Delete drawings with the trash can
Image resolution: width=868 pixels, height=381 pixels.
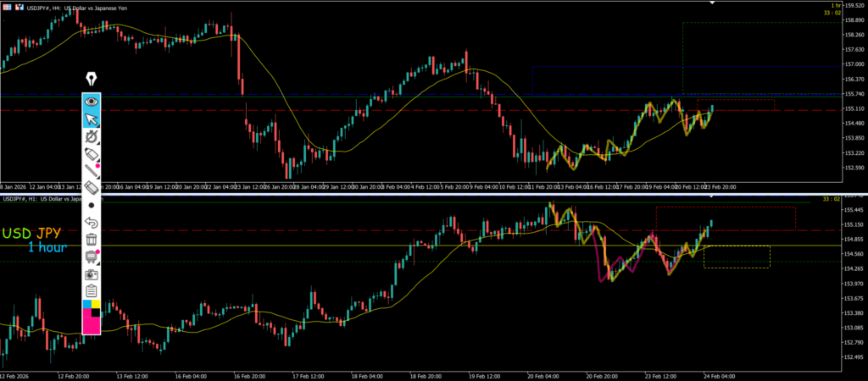pyautogui.click(x=92, y=240)
